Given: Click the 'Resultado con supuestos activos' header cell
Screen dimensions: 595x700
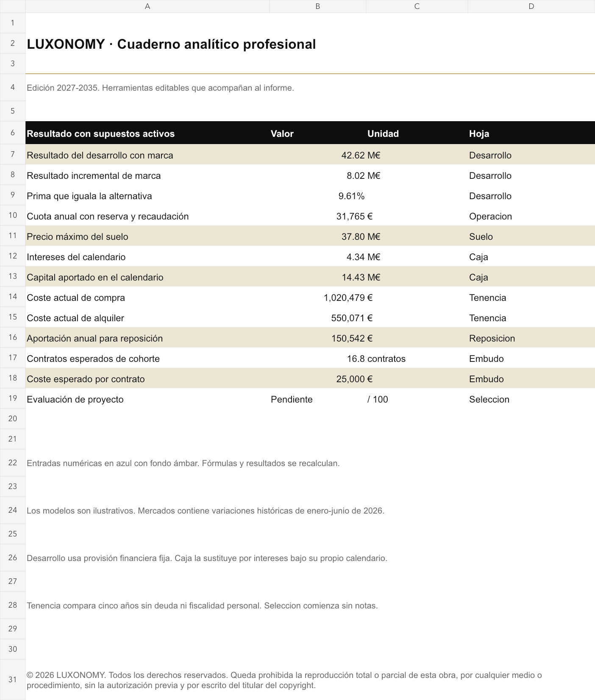Looking at the screenshot, I should 147,133.
